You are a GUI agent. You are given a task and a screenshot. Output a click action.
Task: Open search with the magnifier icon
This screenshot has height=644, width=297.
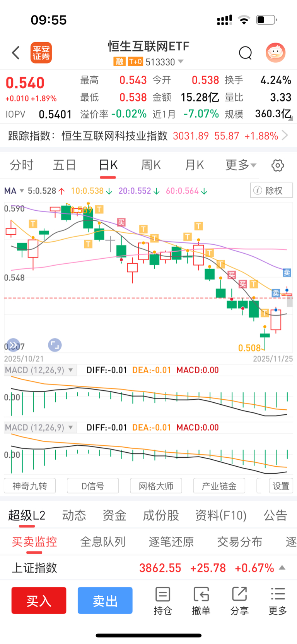pos(245,53)
